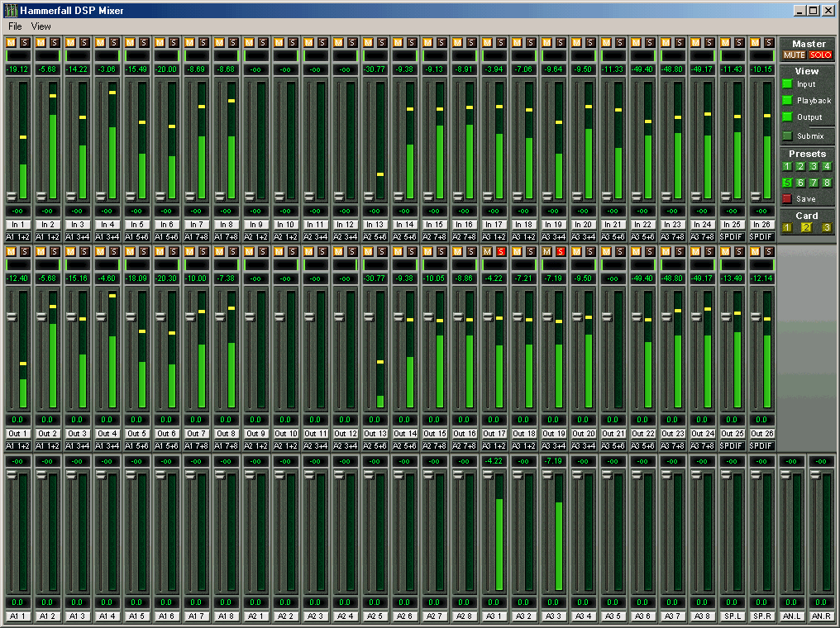The width and height of the screenshot is (840, 628).
Task: Toggle Input view indicator
Action: pyautogui.click(x=787, y=83)
